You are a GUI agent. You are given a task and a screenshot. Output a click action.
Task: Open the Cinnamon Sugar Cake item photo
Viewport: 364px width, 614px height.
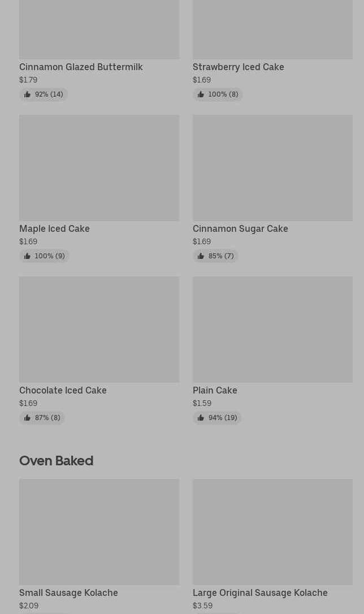[x=272, y=168]
